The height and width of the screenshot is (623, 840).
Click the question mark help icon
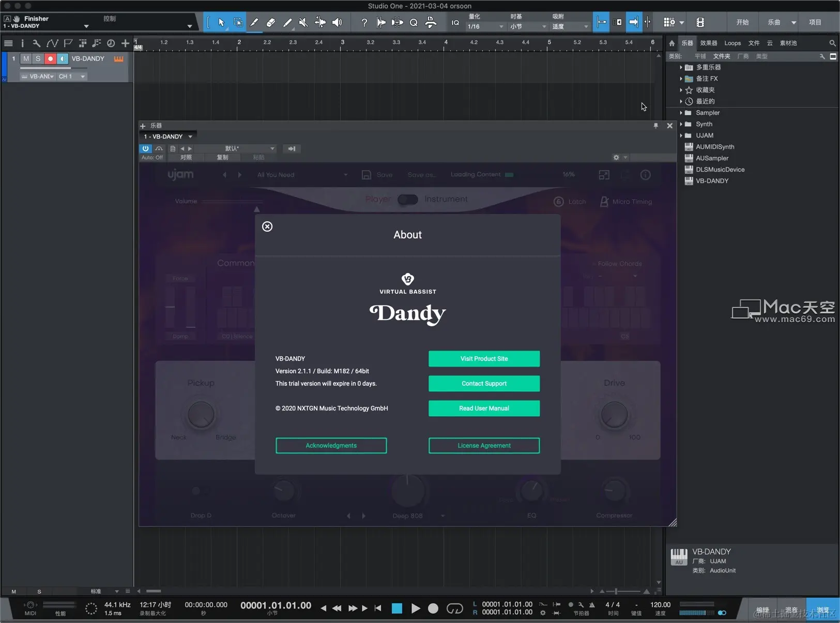(x=364, y=22)
